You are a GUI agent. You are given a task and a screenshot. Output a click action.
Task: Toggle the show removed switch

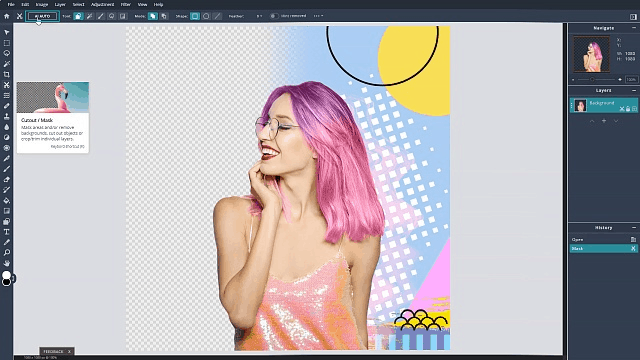[274, 16]
